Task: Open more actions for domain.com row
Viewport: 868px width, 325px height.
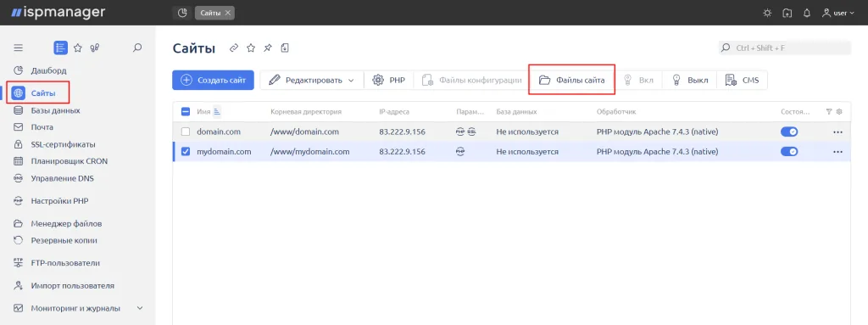Action: pyautogui.click(x=837, y=132)
